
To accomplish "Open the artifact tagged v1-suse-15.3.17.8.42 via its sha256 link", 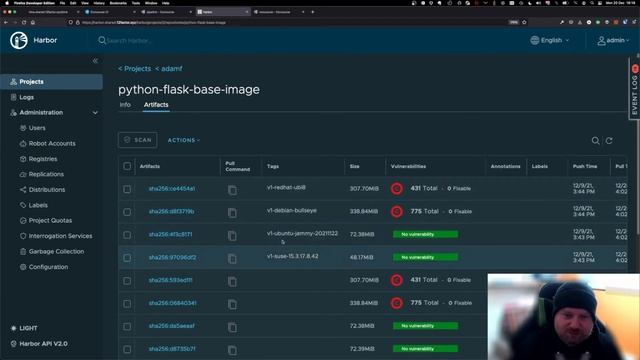I will (172, 258).
